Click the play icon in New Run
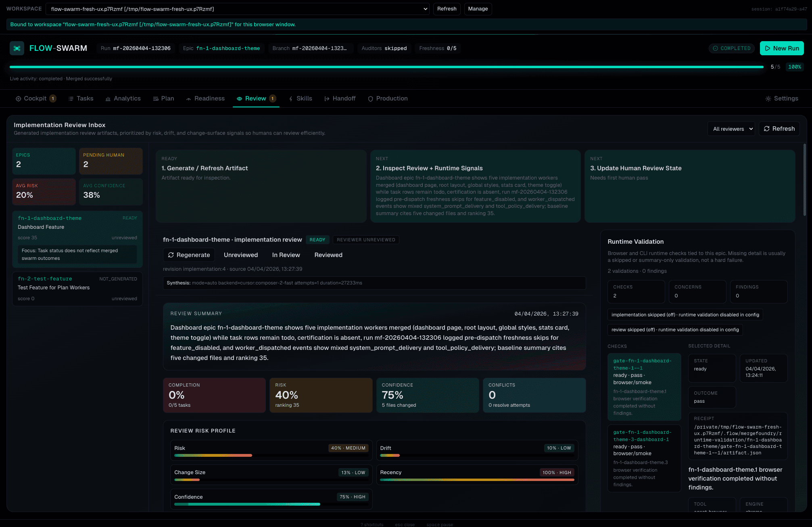The image size is (812, 527). [x=768, y=48]
